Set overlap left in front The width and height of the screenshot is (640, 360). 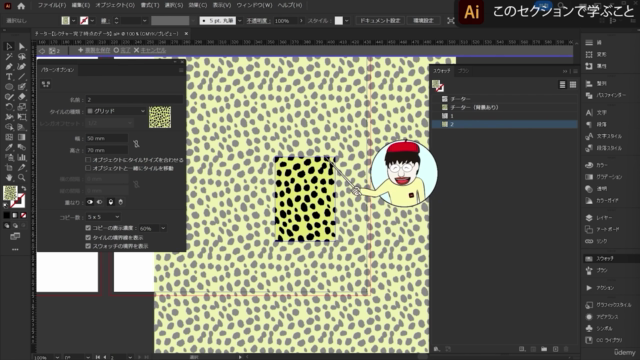tap(90, 202)
